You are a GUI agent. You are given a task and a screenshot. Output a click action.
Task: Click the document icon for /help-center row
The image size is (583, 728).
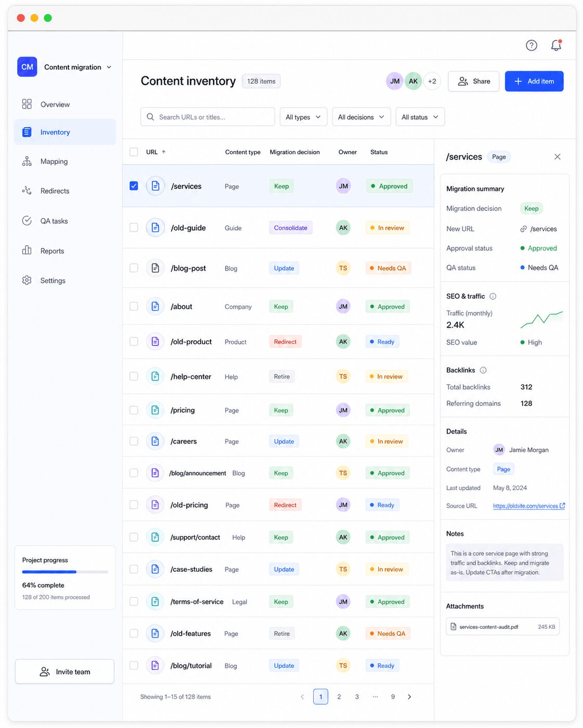point(155,376)
